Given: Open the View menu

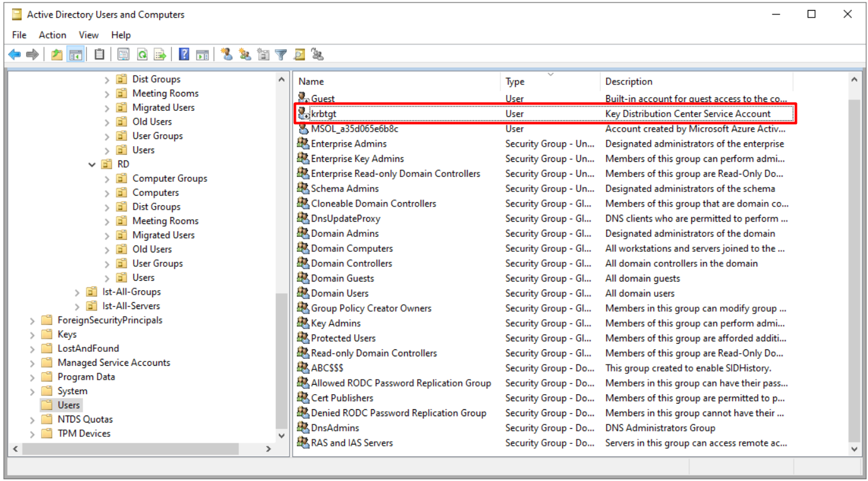Looking at the screenshot, I should (x=89, y=35).
